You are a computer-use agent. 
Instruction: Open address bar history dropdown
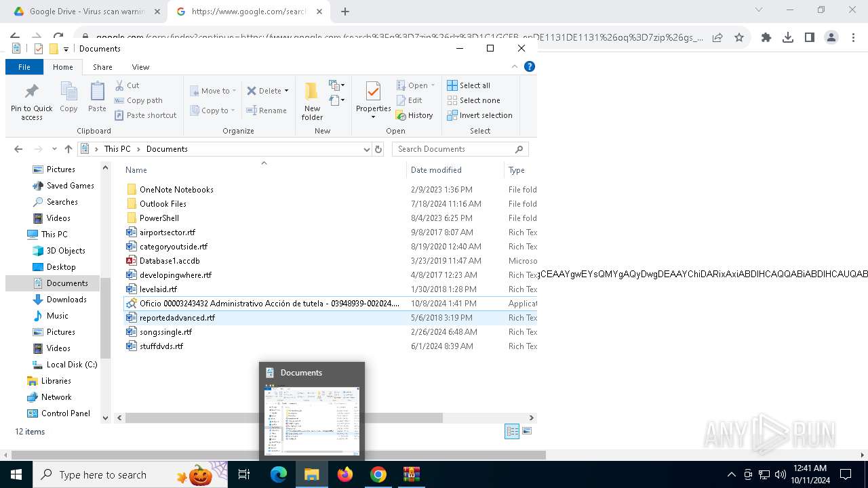point(367,149)
